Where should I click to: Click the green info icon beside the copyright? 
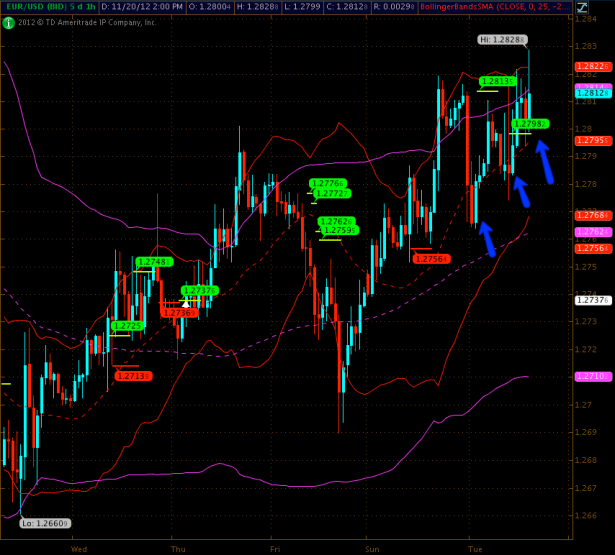(8, 22)
